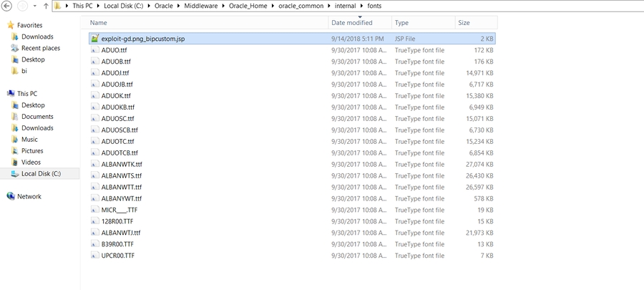Select Oracle_Home in the address breadcrumb

tap(248, 6)
